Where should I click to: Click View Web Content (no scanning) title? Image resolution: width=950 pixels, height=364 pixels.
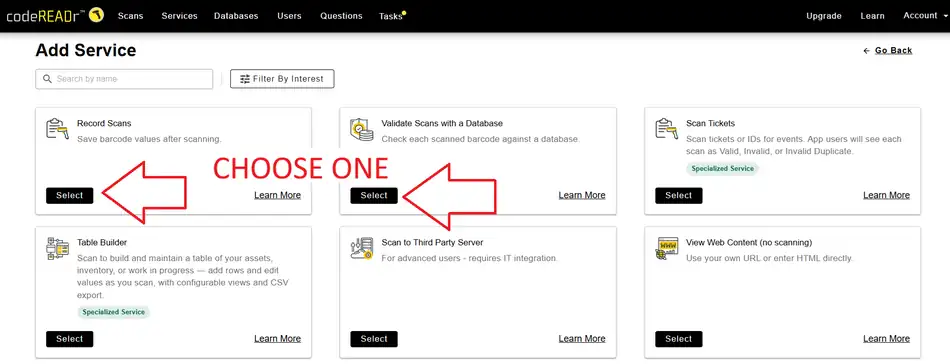pyautogui.click(x=749, y=243)
